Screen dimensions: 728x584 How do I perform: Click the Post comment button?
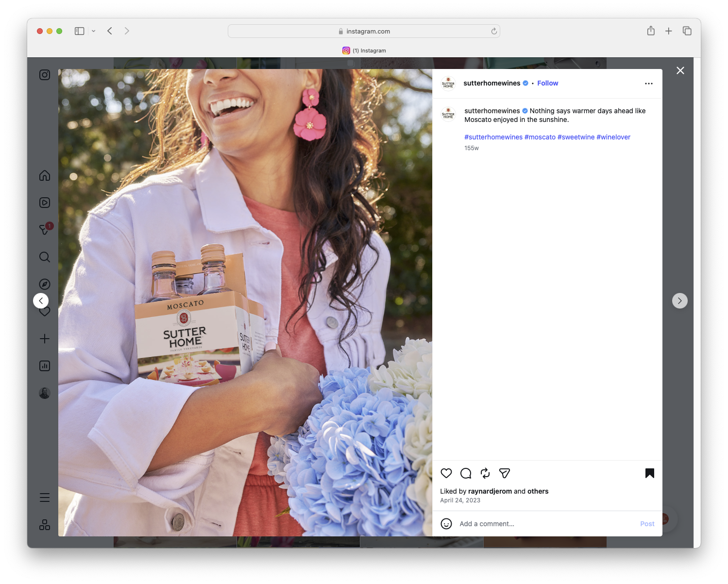(647, 524)
